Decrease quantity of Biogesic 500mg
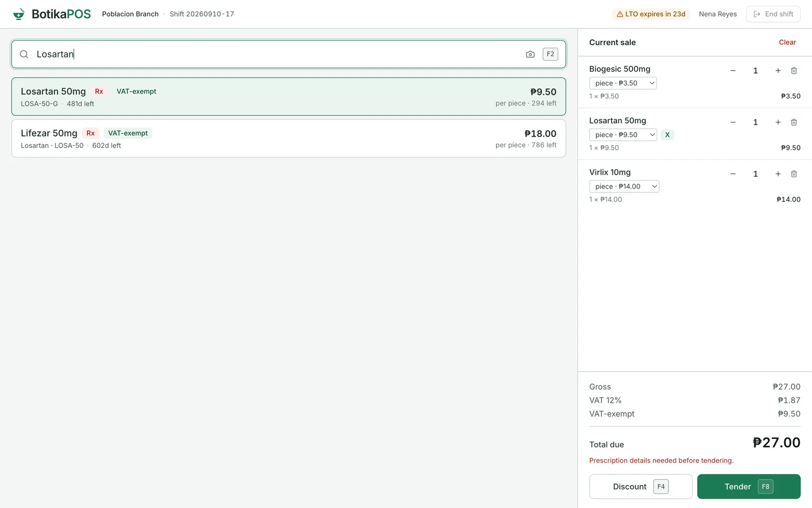 tap(733, 71)
